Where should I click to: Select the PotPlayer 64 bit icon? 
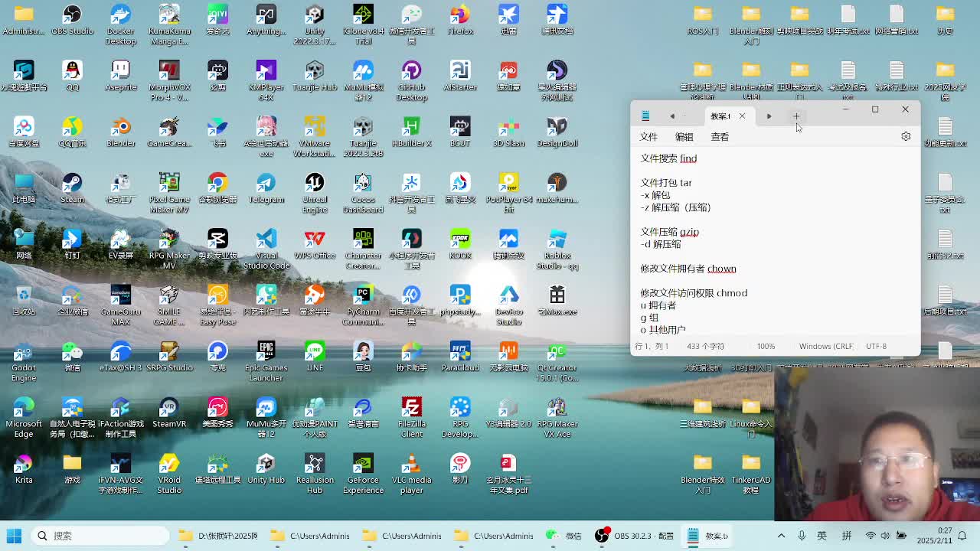click(x=508, y=194)
